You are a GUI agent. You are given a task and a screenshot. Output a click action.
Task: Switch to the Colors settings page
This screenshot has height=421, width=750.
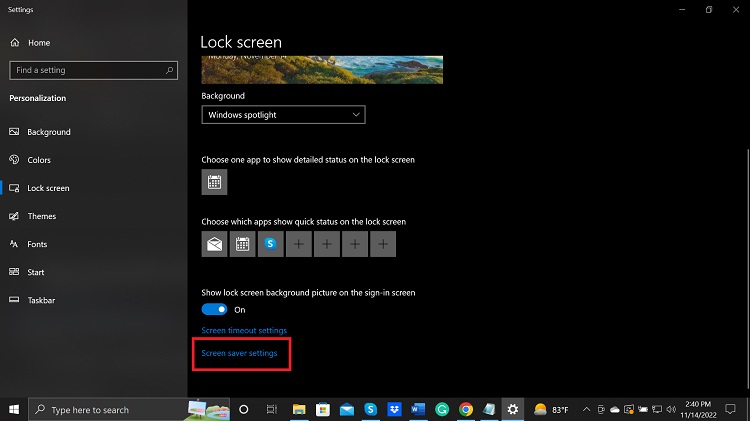(39, 160)
